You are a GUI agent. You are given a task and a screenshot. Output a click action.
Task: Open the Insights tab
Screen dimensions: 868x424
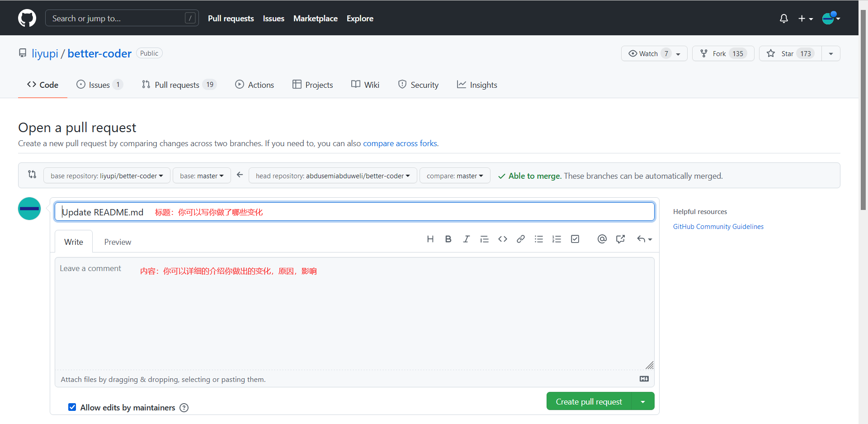[x=477, y=85]
